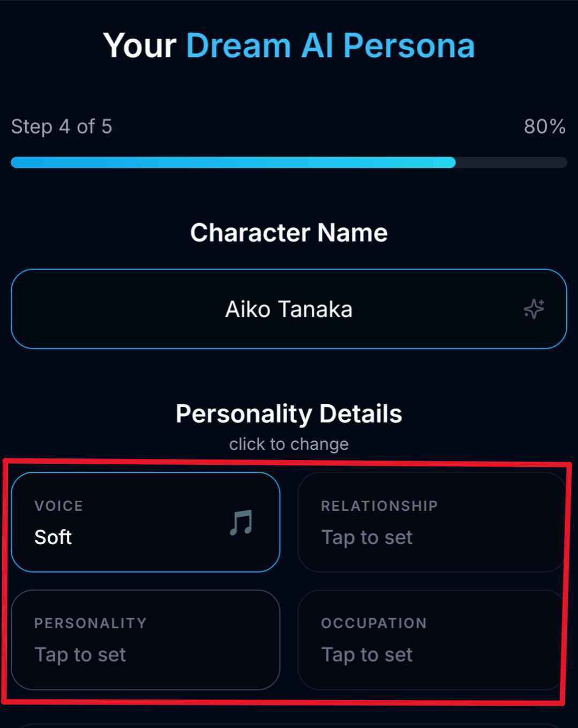Viewport: 578px width, 728px height.
Task: Click "Tap to set" under Occupation
Action: pos(367,655)
